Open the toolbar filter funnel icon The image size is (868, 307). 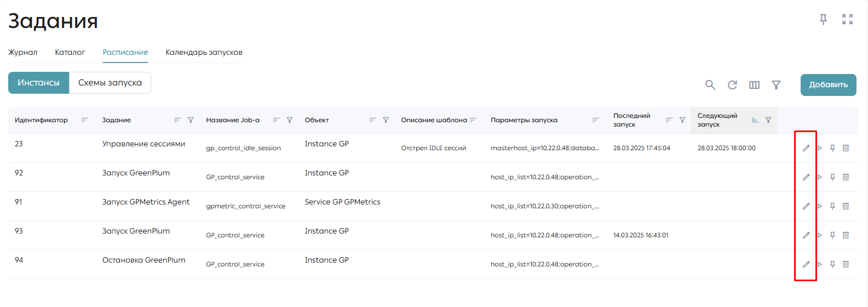click(x=776, y=85)
